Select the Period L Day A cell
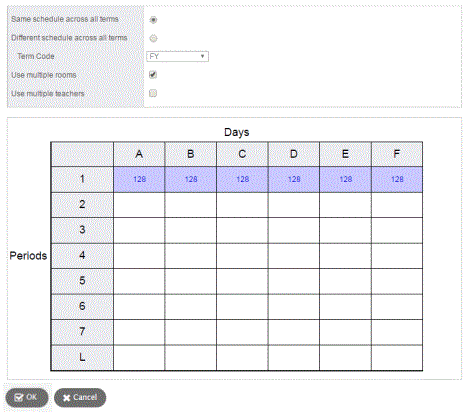 tap(139, 358)
